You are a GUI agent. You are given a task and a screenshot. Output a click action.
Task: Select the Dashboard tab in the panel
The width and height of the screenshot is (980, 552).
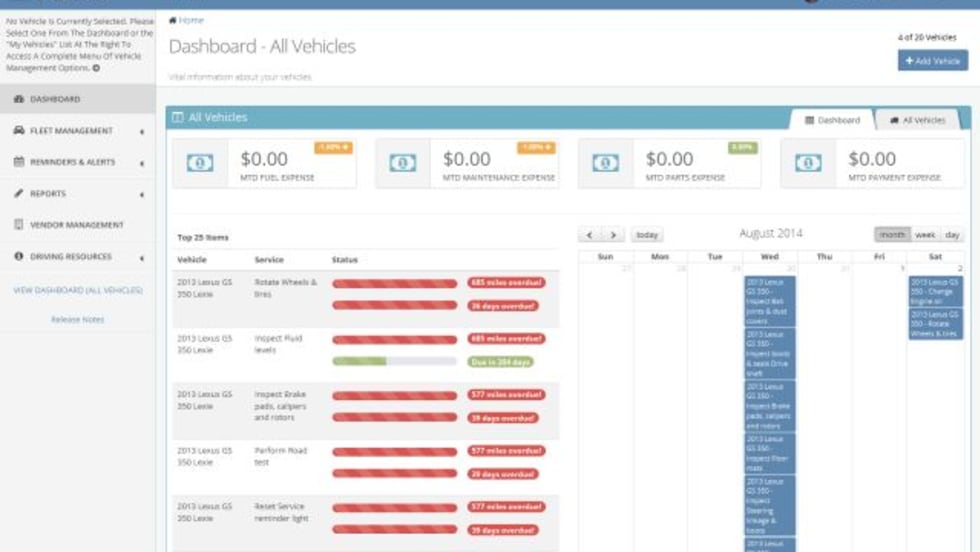coord(832,120)
